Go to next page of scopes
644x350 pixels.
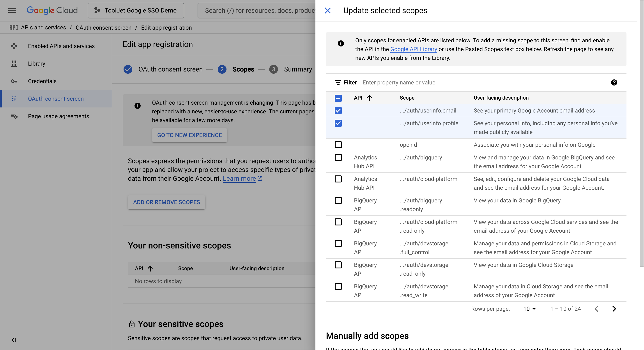pyautogui.click(x=614, y=309)
